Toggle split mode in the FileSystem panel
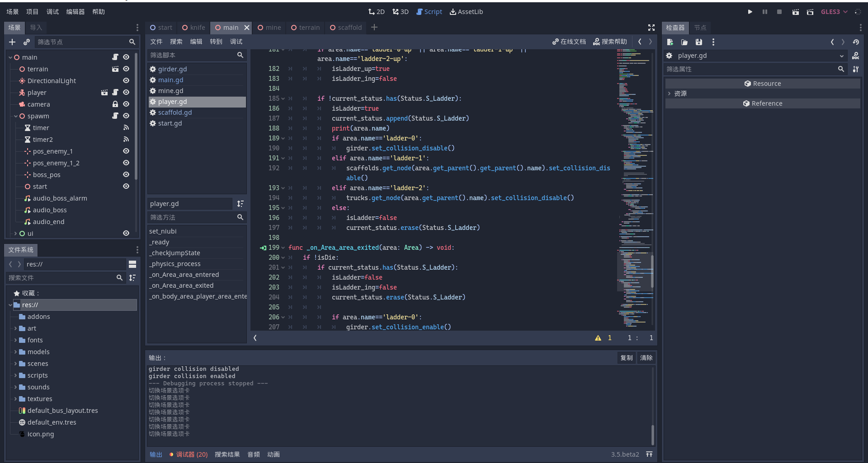Screen dimensions: 868x463 click(132, 264)
